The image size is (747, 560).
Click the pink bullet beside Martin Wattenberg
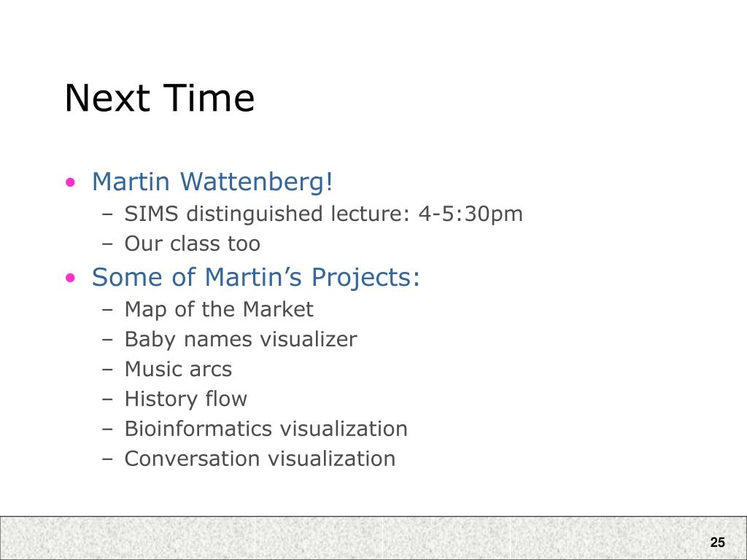[x=71, y=182]
